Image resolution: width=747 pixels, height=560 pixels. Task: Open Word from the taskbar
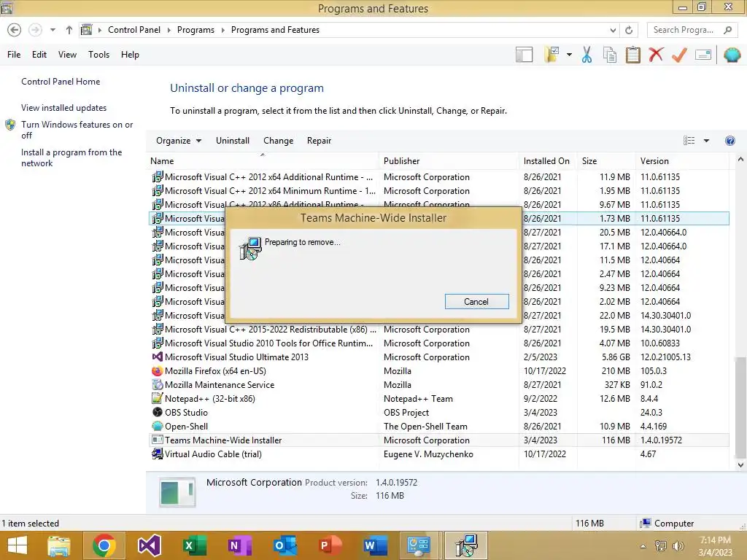pos(376,545)
